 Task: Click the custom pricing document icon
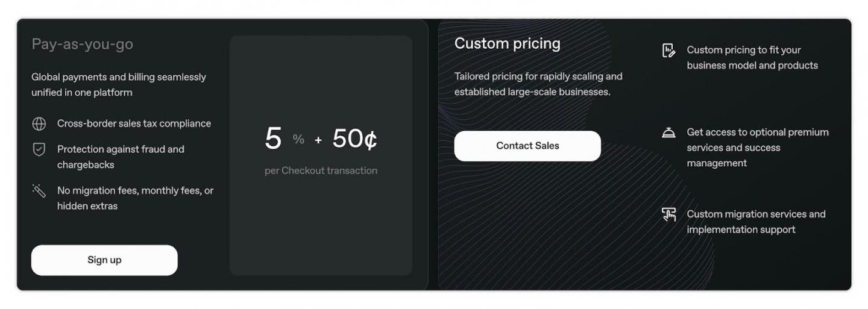click(x=668, y=51)
